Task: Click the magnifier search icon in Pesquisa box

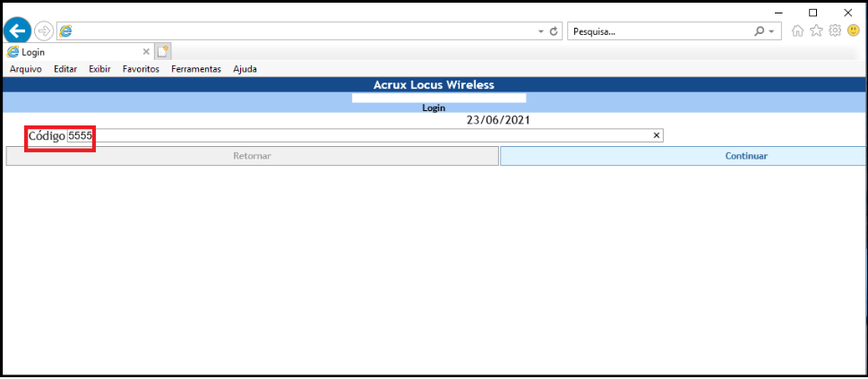Action: pyautogui.click(x=759, y=31)
